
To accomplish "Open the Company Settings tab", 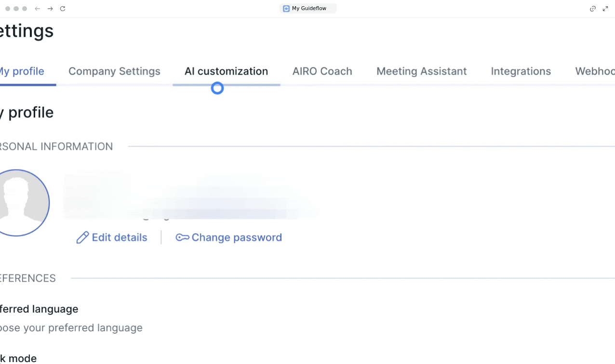I will (x=114, y=71).
